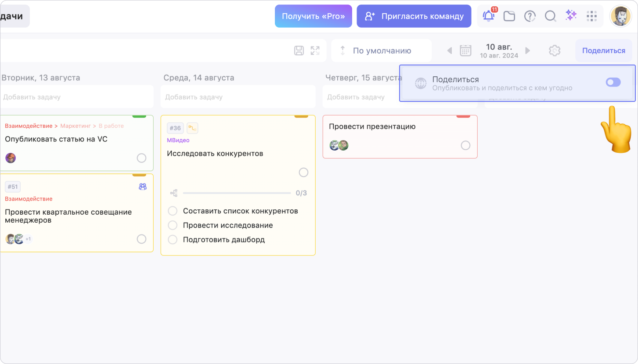Expand to fullscreen with arrows icon
The width and height of the screenshot is (638, 364).
(315, 50)
